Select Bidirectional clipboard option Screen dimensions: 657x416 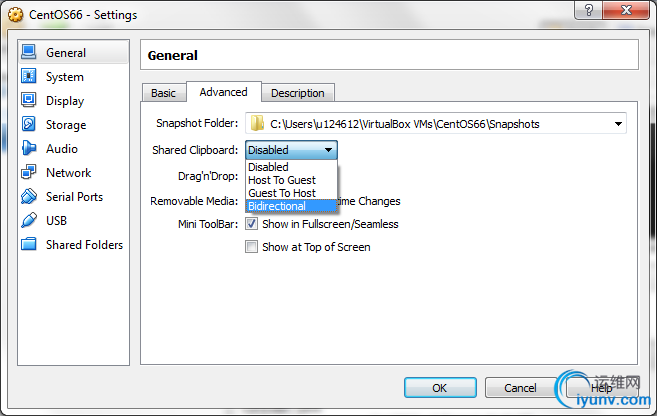coord(291,206)
